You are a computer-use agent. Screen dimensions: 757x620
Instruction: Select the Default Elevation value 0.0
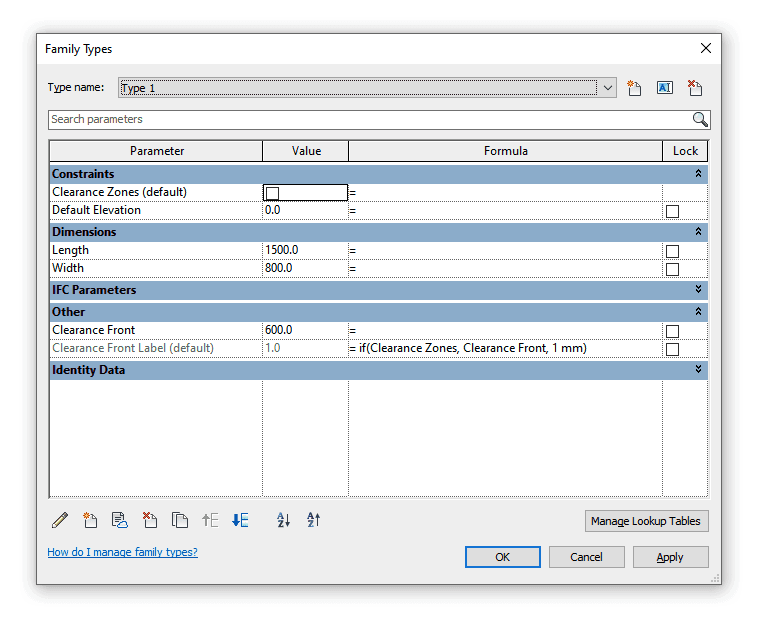[x=272, y=210]
